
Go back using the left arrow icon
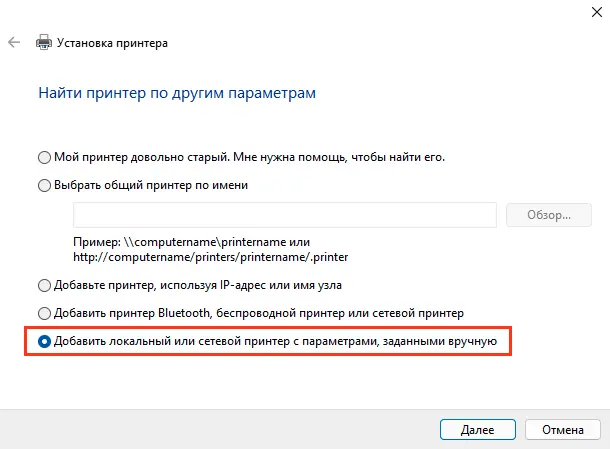(x=14, y=42)
